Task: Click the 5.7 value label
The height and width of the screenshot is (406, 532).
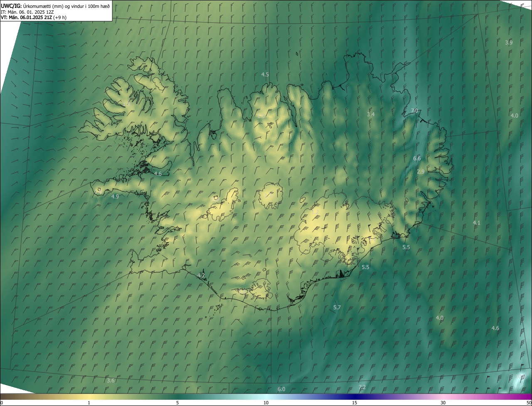Action: click(x=337, y=307)
